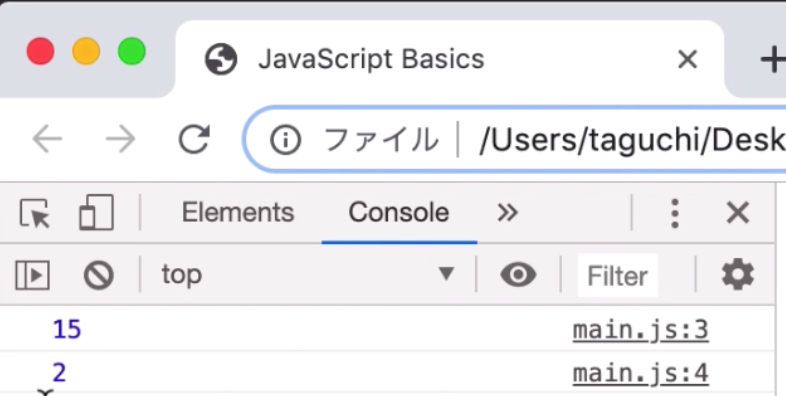
Task: Minimize window with the yellow button
Action: coord(86,52)
